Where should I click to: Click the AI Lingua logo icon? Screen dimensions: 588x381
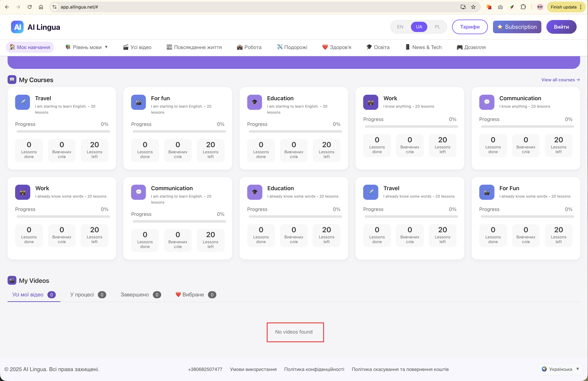tap(17, 27)
